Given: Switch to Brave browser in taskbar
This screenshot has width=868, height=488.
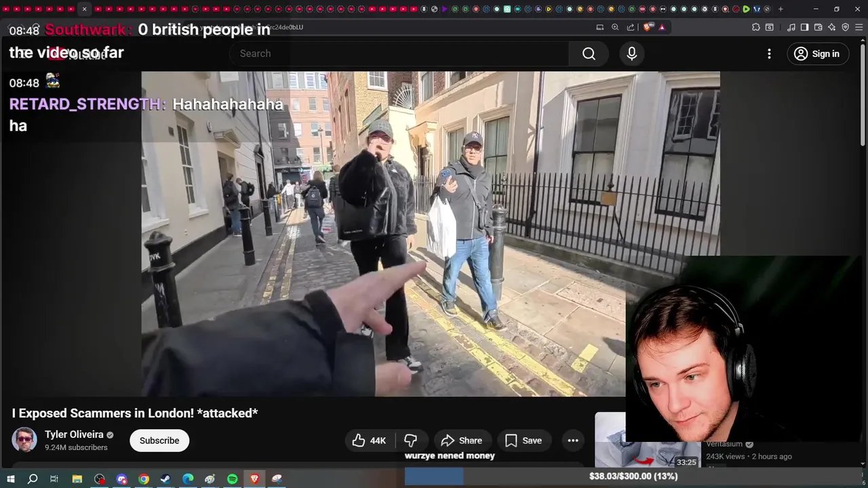Looking at the screenshot, I should [254, 479].
